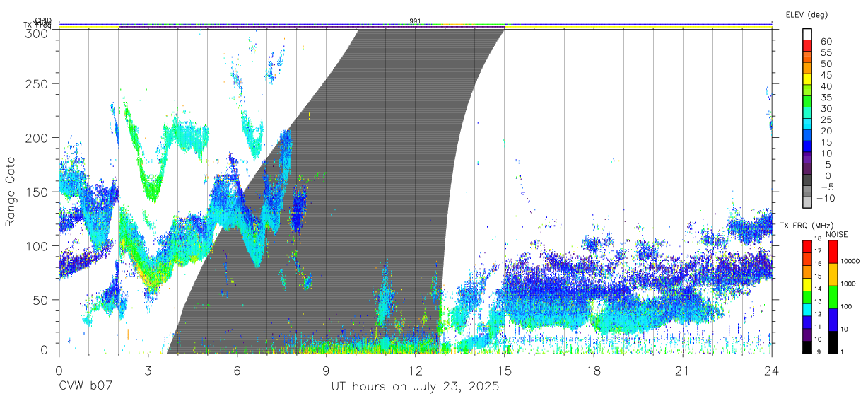Select the orange-yellow swatch in NOISE legend

(x=833, y=274)
